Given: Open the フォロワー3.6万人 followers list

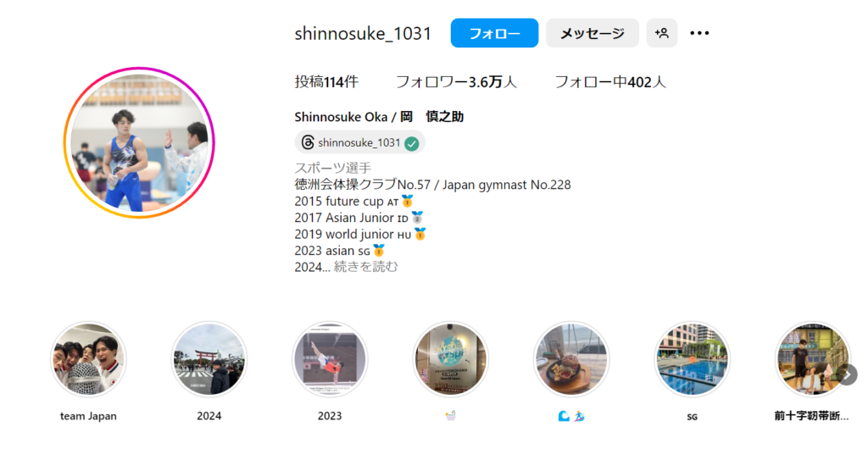Looking at the screenshot, I should coord(455,82).
